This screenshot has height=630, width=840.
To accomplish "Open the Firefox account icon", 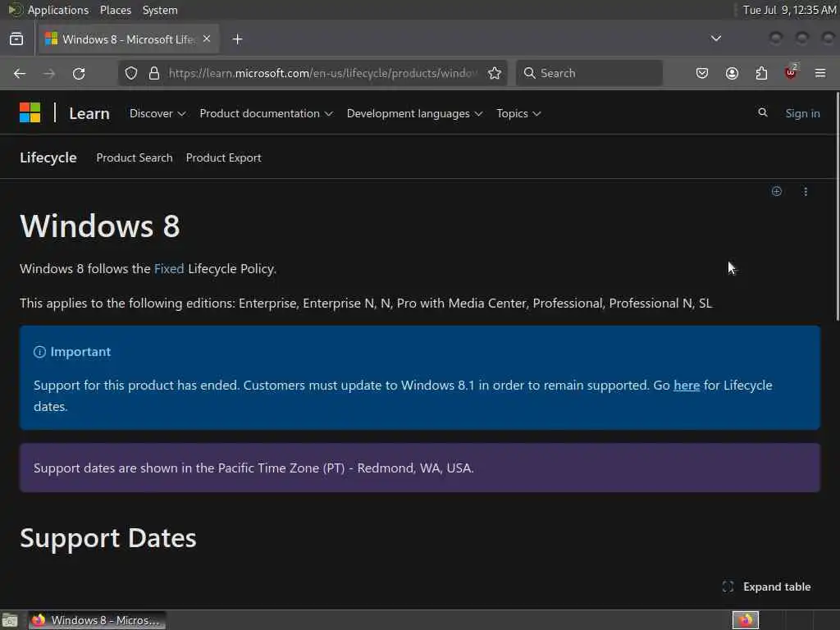I will pos(732,73).
